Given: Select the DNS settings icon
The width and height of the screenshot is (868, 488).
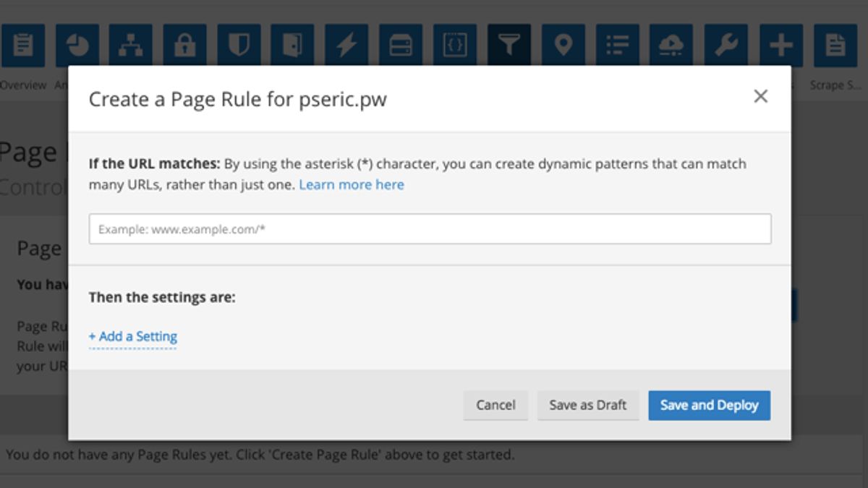Looking at the screenshot, I should (x=131, y=43).
